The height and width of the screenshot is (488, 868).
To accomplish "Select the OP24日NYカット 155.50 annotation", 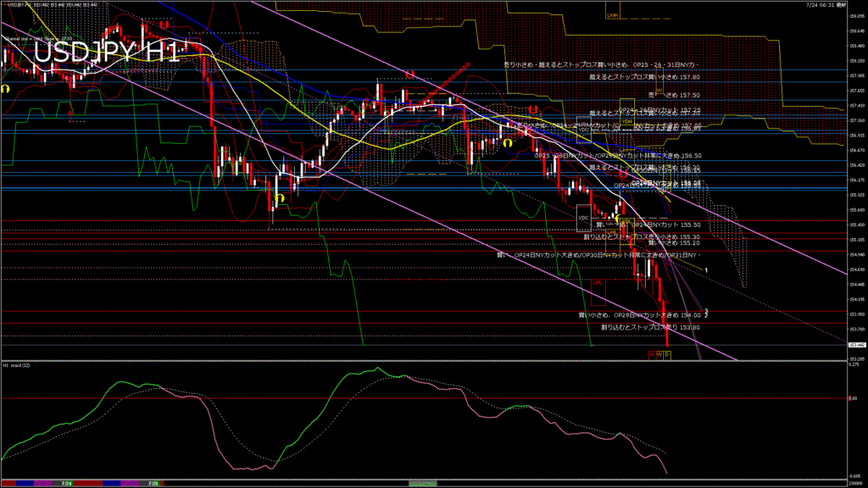I will 648,225.
